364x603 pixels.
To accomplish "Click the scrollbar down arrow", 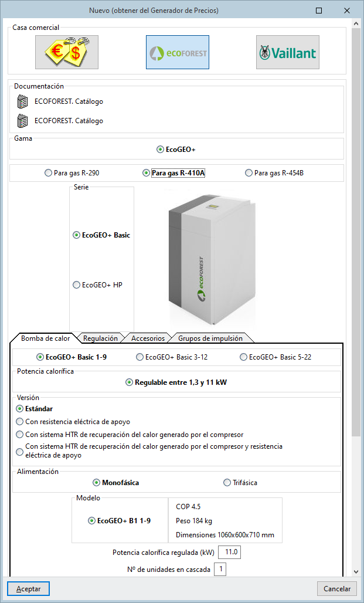I will point(356,572).
